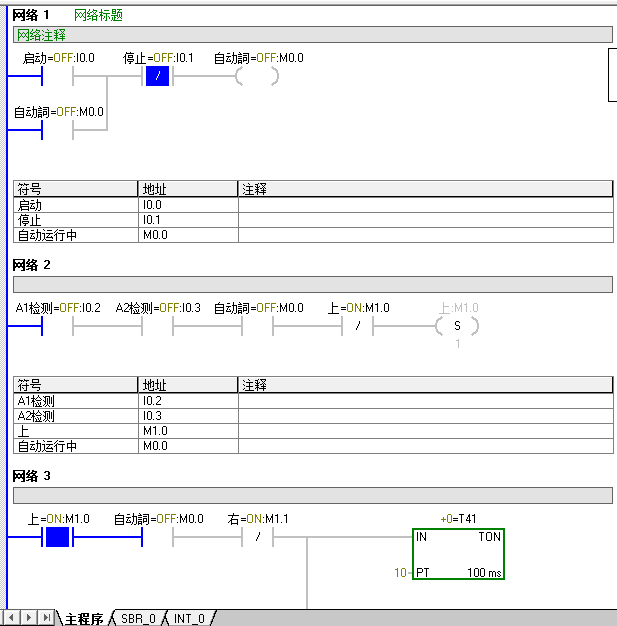
Task: Click the +0=T41 timer value label
Action: coord(458,519)
